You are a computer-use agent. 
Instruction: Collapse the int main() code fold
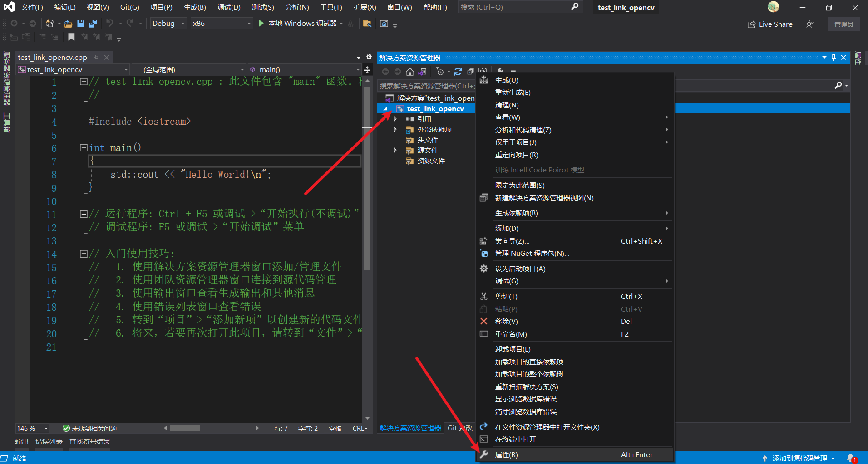(84, 148)
